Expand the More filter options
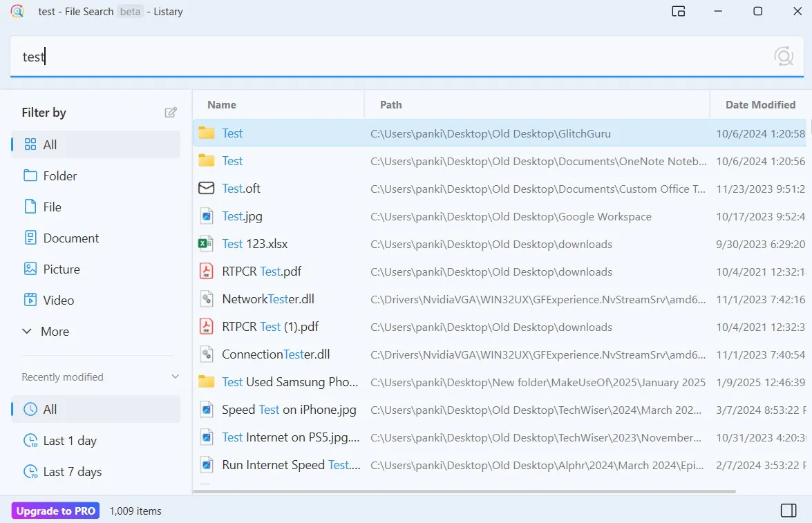 pos(54,332)
